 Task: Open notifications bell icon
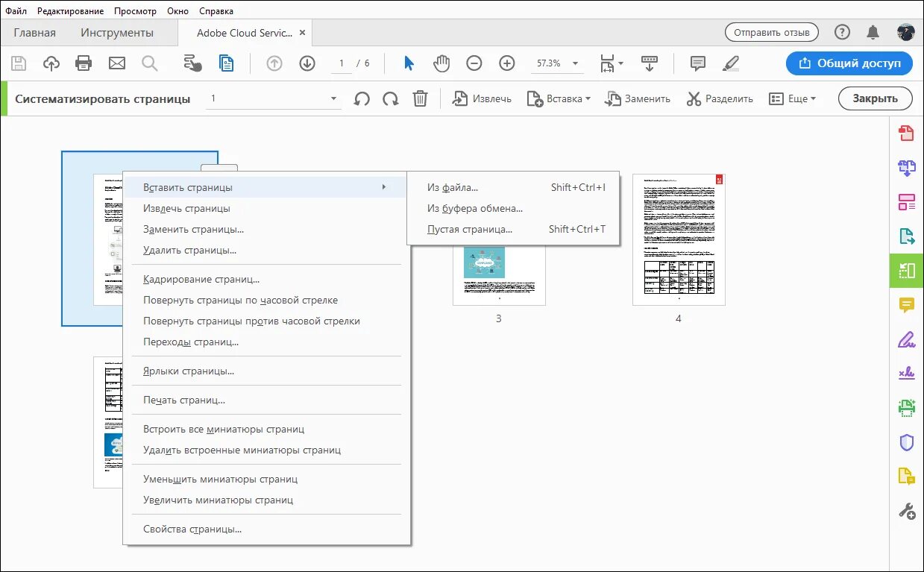(x=873, y=32)
